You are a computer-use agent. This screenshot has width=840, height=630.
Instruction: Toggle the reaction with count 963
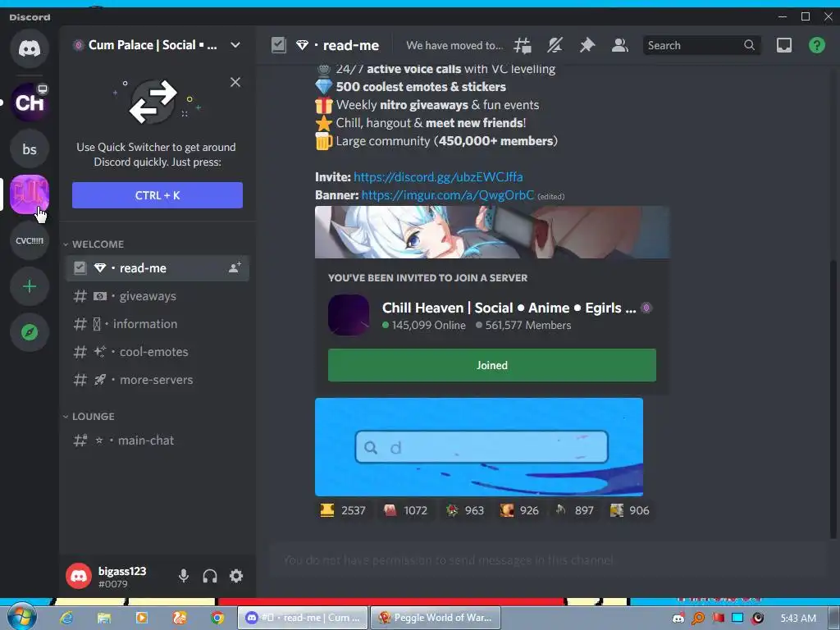pyautogui.click(x=465, y=510)
